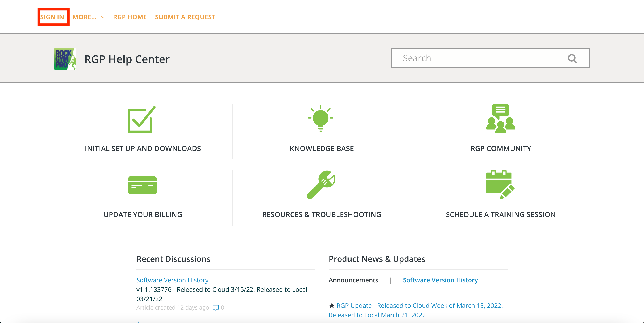Click 'Article created 12 days ago' text
Image resolution: width=644 pixels, height=323 pixels.
[x=172, y=308]
